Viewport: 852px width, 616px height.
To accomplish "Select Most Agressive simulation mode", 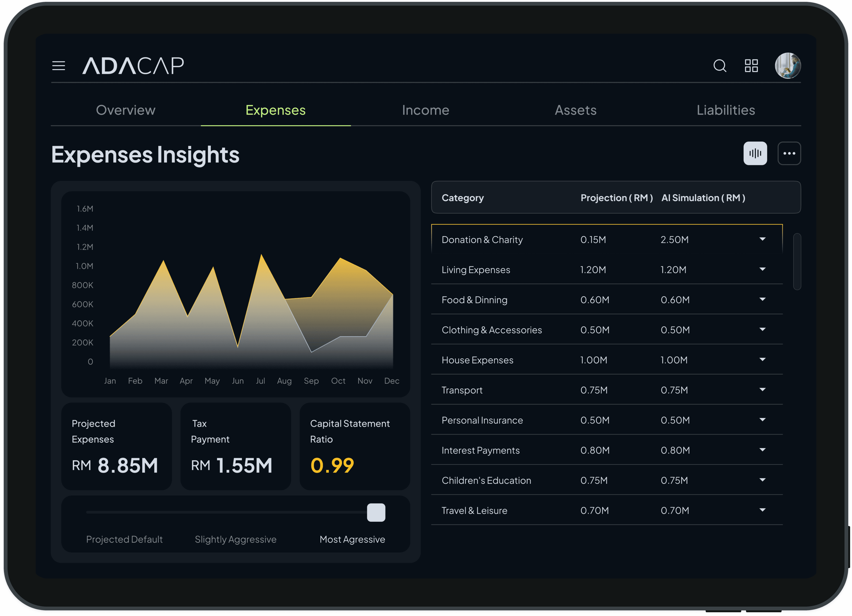I will 352,539.
